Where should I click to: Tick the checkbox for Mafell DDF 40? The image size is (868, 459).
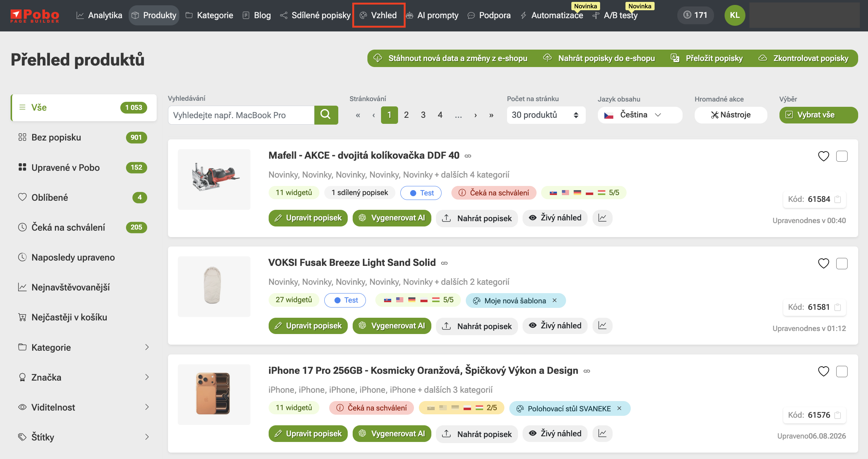click(842, 156)
